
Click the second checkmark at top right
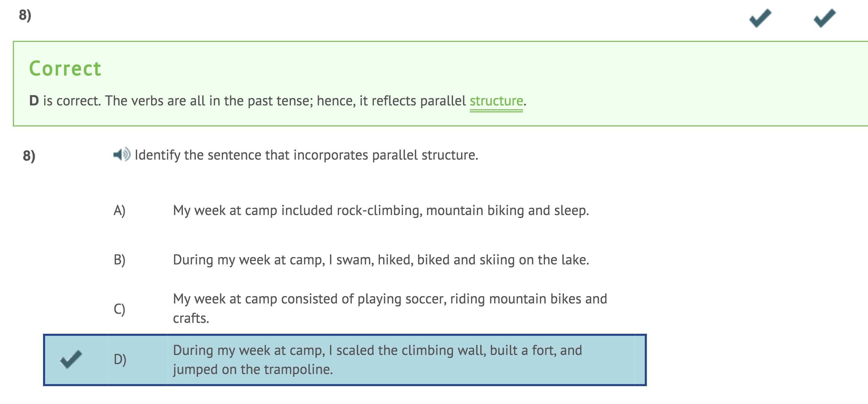[x=824, y=18]
